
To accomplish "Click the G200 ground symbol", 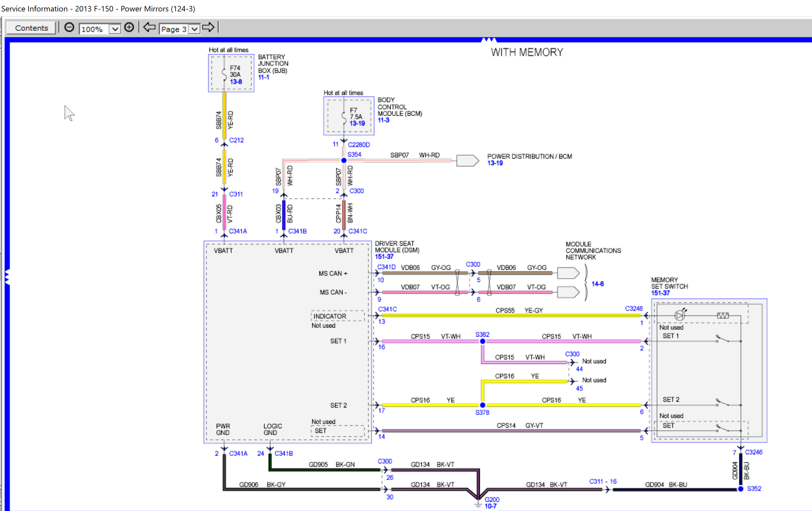I will 478,505.
